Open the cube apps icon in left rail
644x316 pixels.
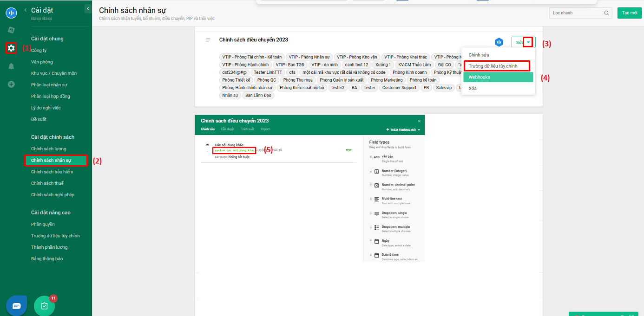coord(11,30)
